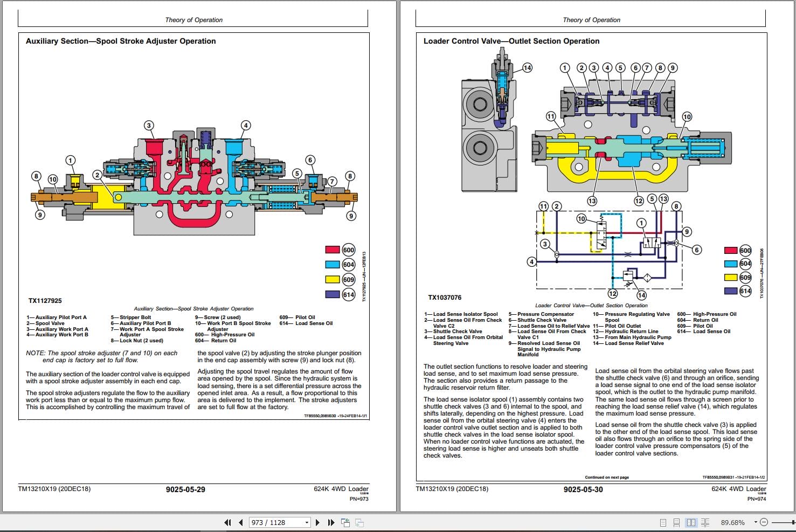The height and width of the screenshot is (532, 796).
Task: Go to the next page
Action: pos(317,522)
